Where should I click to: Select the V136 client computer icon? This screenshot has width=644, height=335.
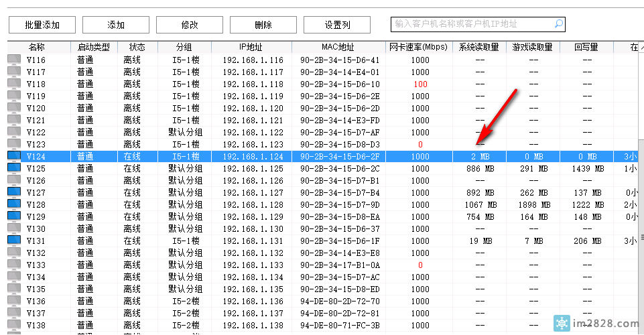pyautogui.click(x=14, y=301)
